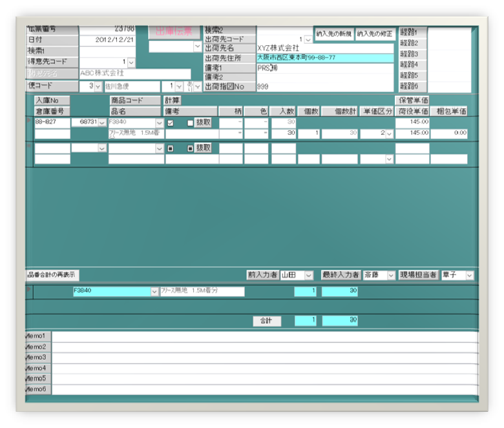Click 抜取 button in first item row

click(x=203, y=123)
